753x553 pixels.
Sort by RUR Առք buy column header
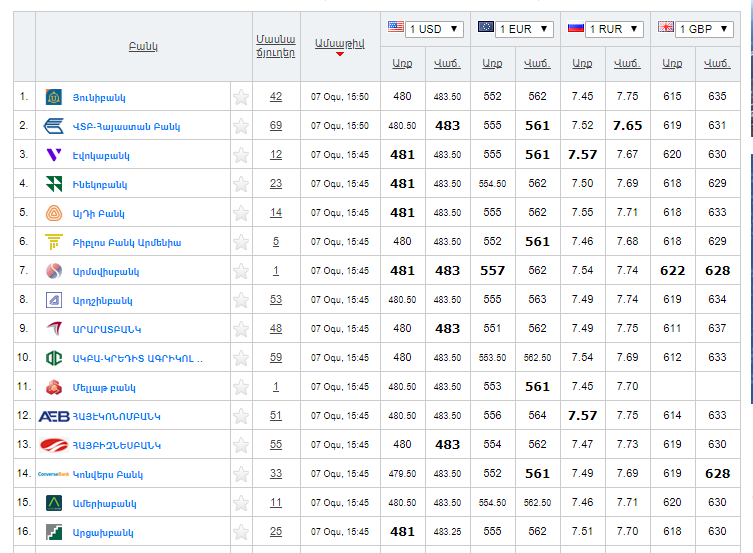[x=582, y=63]
